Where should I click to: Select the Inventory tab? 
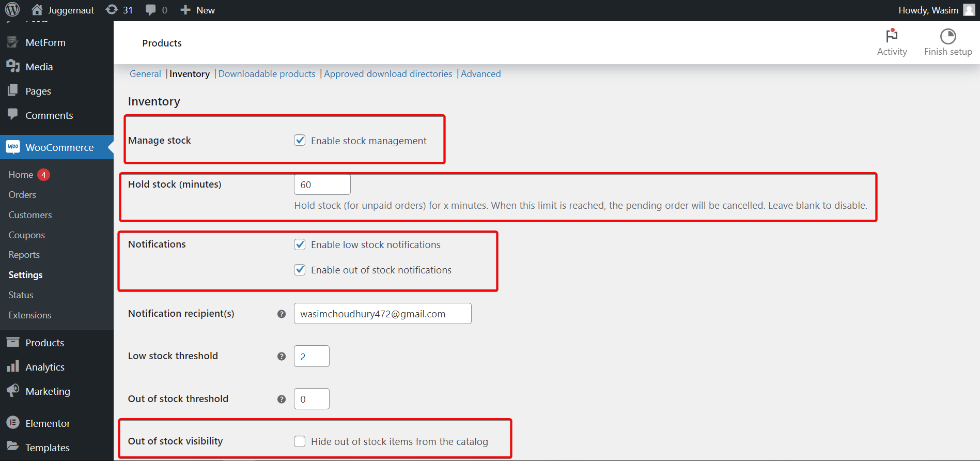click(x=190, y=74)
